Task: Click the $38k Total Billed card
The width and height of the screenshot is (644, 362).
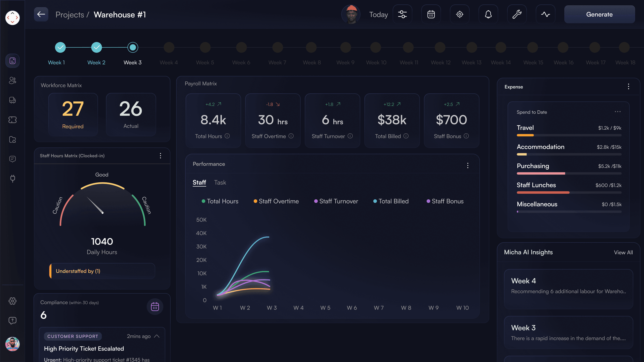Action: [392, 121]
